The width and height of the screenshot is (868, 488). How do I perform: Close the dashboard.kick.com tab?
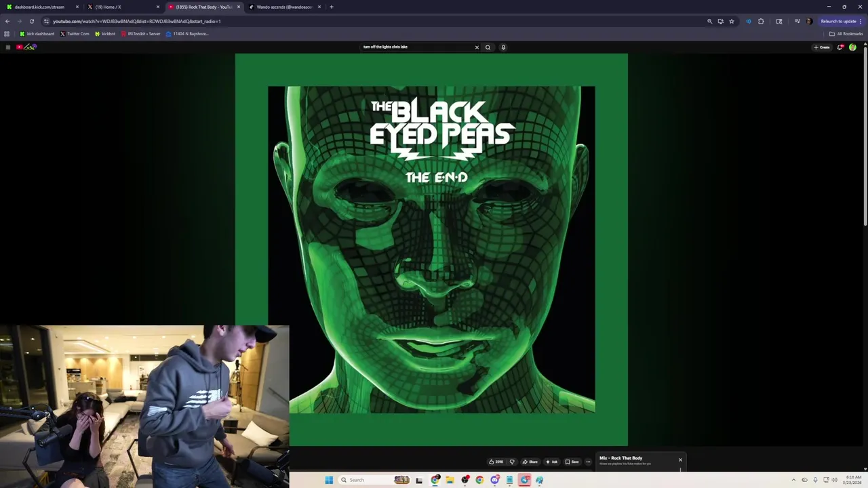point(77,7)
